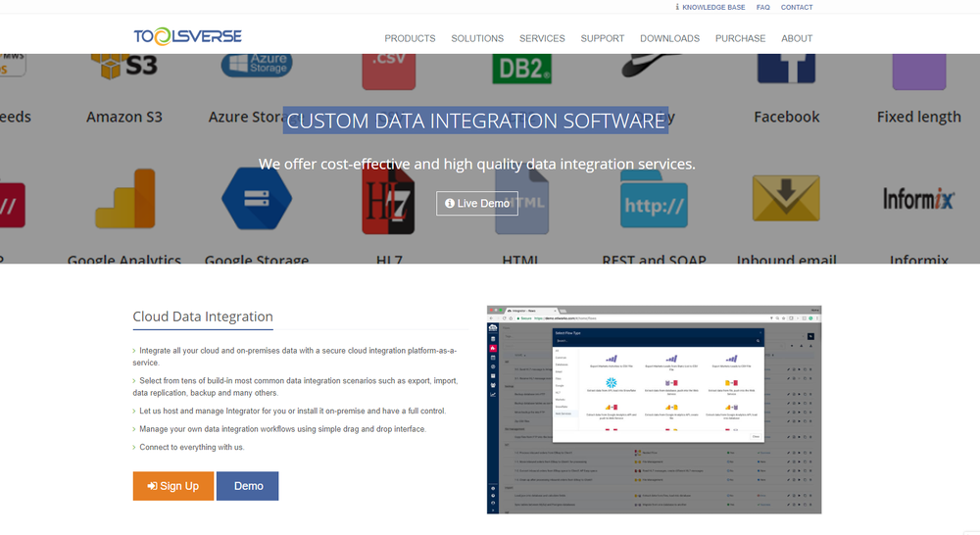The height and width of the screenshot is (535, 980).
Task: Open the Products menu
Action: click(x=410, y=39)
